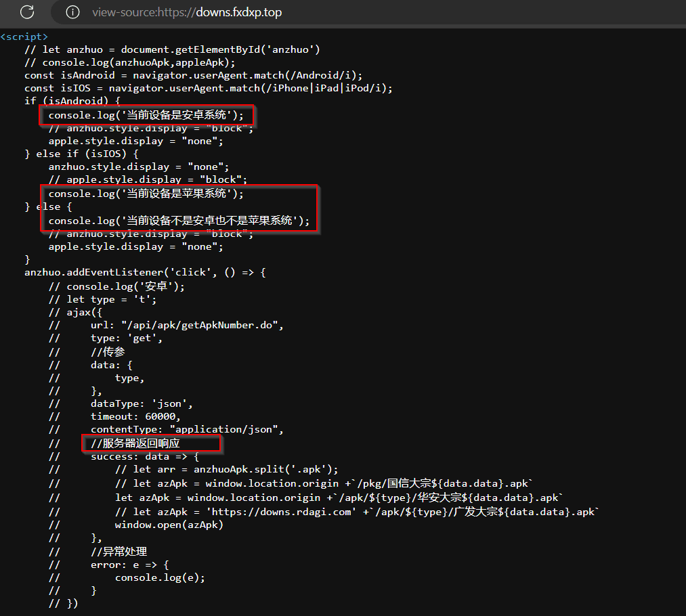Screen dimensions: 686x616
Task: Click the anzhuo.addEventListener('click') line
Action: point(146,273)
